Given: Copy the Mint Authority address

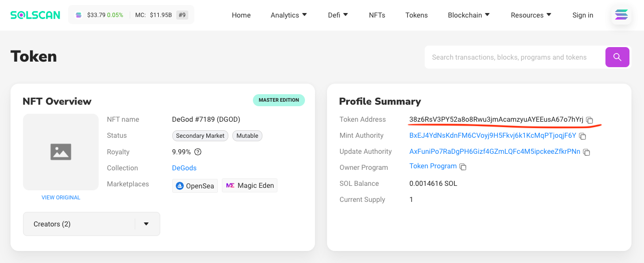Looking at the screenshot, I should [x=582, y=136].
